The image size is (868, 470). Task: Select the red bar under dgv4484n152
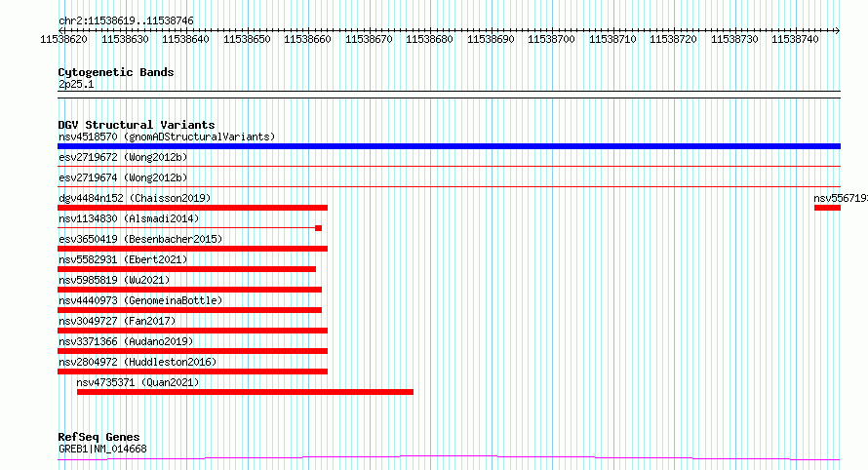point(193,208)
